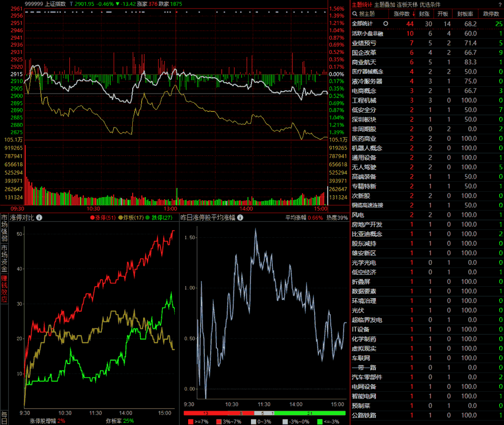Select the 雄安新区 theme row
Screen dimensions: 504x425
pyautogui.click(x=427, y=253)
